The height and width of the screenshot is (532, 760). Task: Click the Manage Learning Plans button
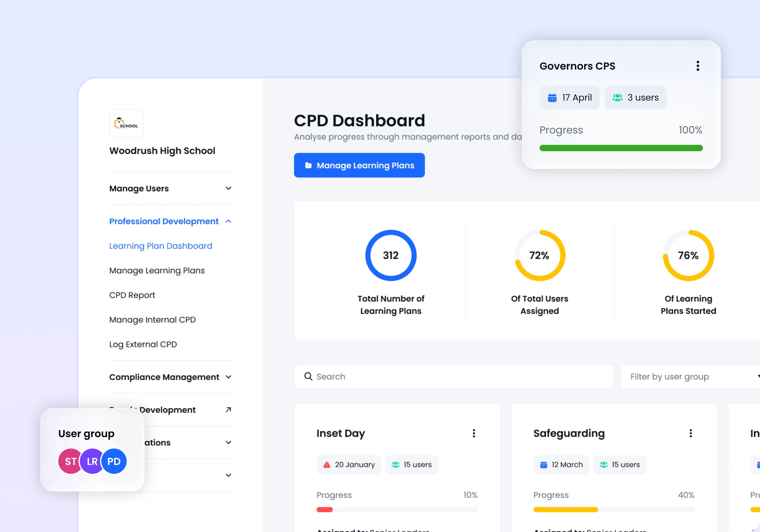(x=359, y=165)
